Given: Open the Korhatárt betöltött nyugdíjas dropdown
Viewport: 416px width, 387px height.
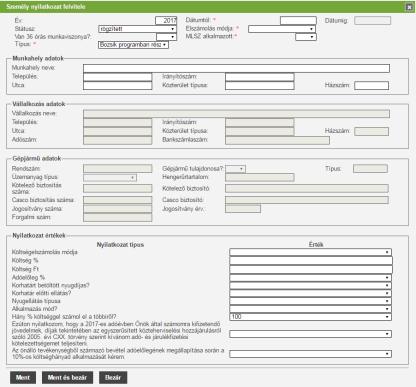Looking at the screenshot, I should click(x=310, y=285).
